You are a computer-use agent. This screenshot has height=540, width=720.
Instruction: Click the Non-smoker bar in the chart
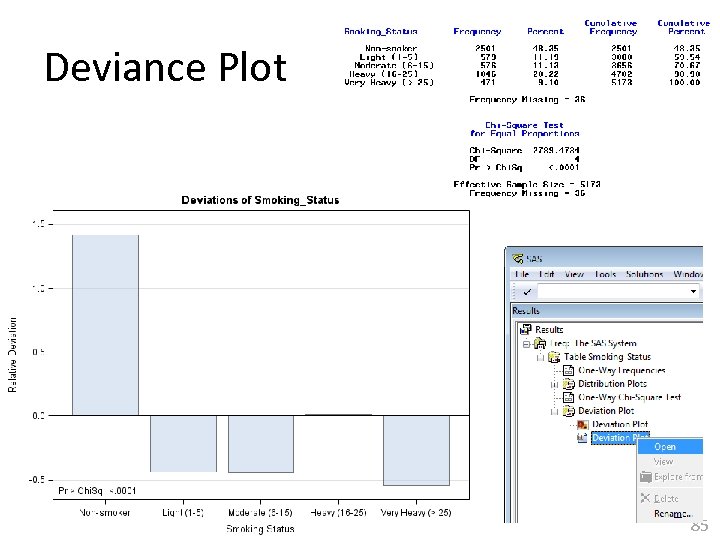point(105,325)
